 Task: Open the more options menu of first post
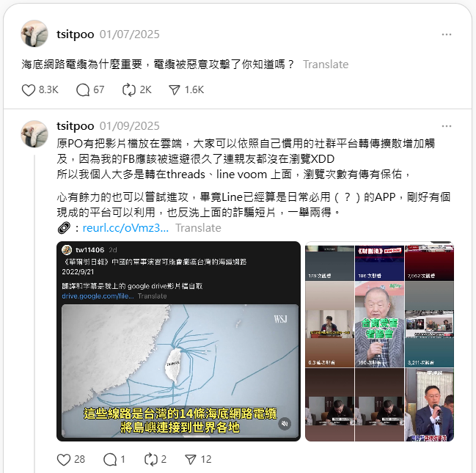(447, 34)
